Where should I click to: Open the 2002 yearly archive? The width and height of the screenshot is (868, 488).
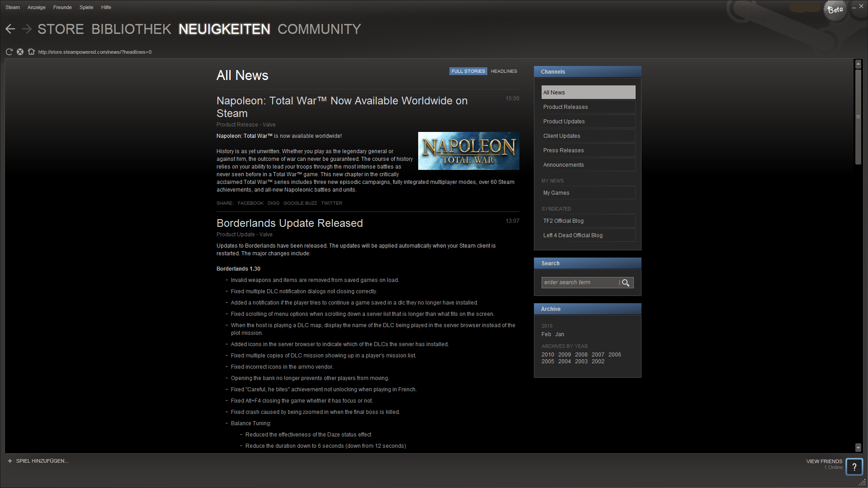(598, 361)
